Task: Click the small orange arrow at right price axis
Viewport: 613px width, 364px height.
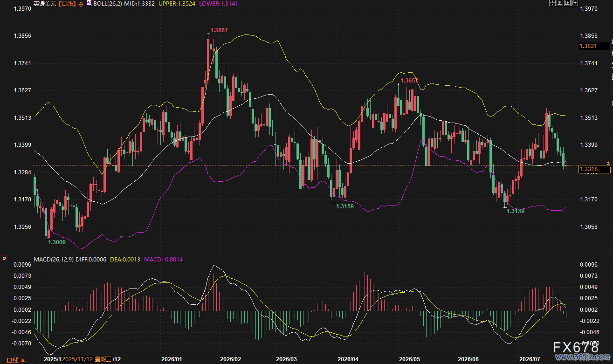Action: point(608,163)
